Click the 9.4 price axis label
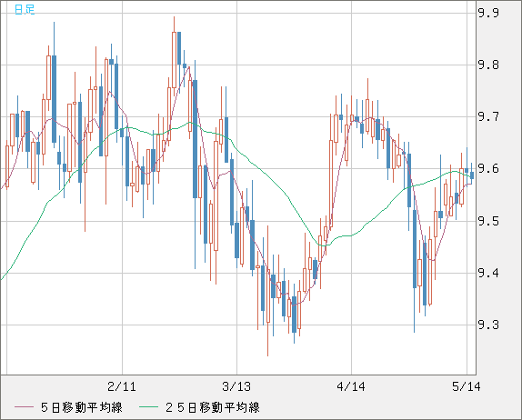 point(488,273)
